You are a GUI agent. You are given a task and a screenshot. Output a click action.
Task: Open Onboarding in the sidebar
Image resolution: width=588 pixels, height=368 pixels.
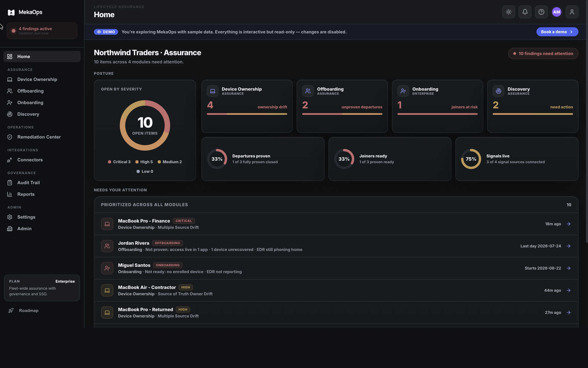(x=42, y=102)
